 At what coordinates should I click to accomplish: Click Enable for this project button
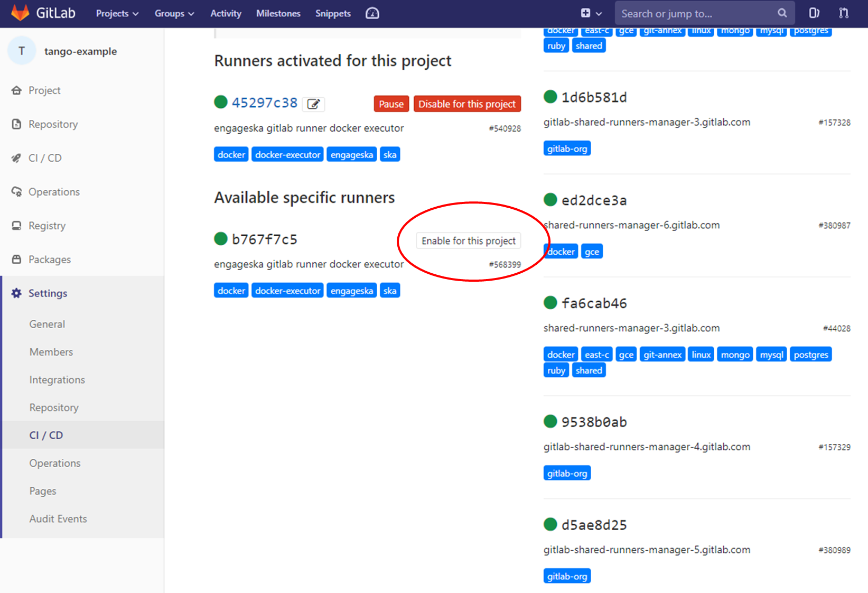click(x=469, y=240)
